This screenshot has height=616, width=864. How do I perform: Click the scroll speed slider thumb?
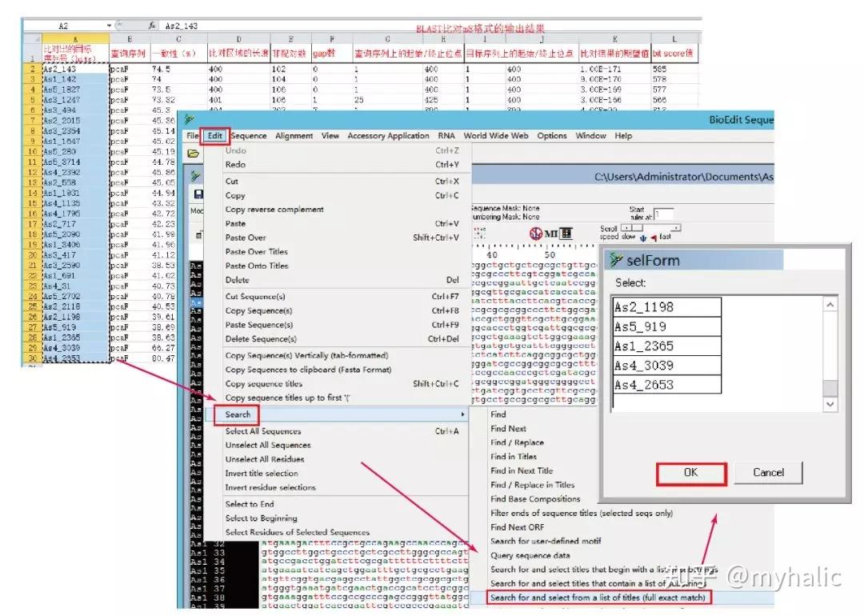pos(637,227)
